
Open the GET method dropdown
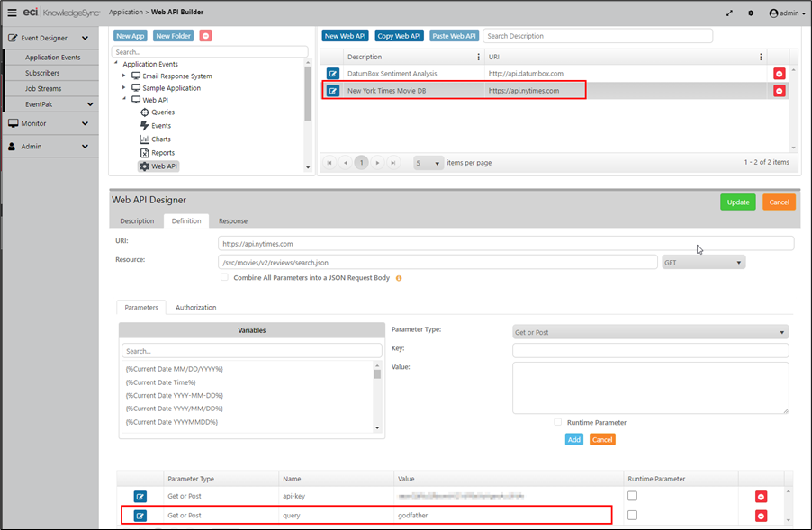pyautogui.click(x=703, y=263)
